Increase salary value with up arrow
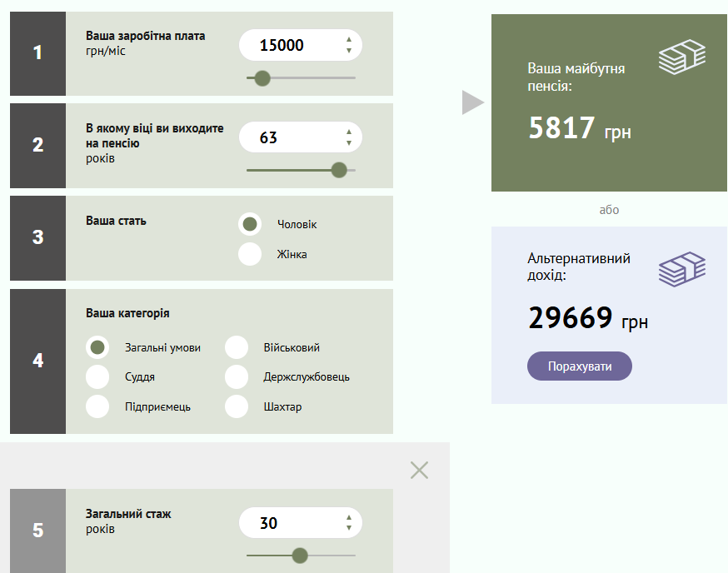Viewport: 728px width, 573px height. (x=349, y=40)
